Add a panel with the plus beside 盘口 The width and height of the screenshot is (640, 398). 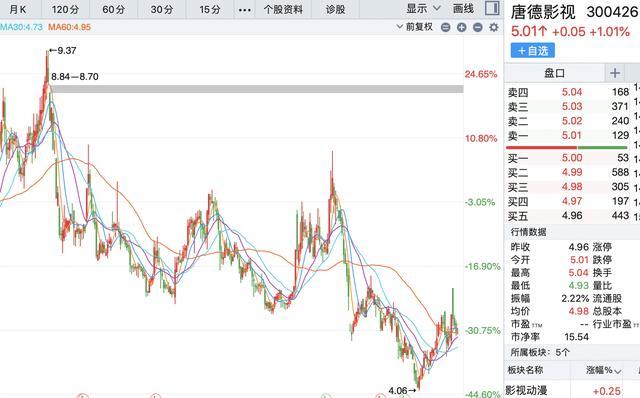(x=615, y=73)
